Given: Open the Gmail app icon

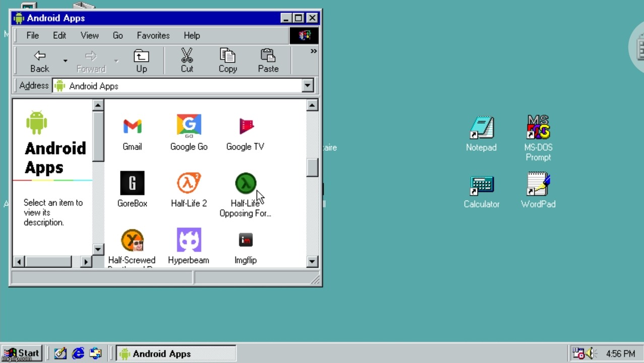Looking at the screenshot, I should coord(132,126).
